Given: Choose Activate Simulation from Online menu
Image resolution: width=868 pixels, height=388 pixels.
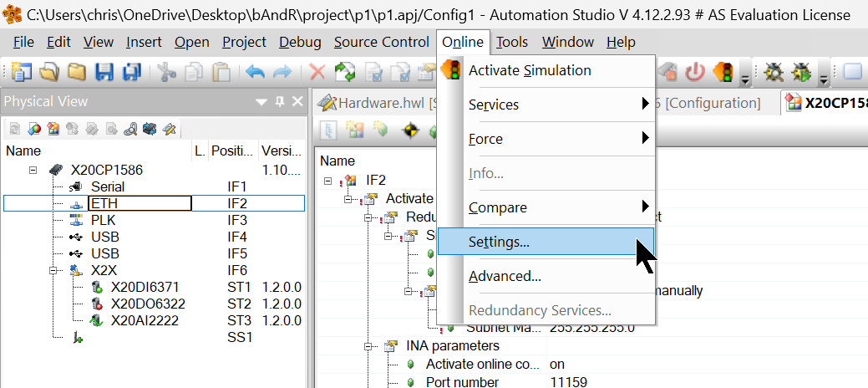Looking at the screenshot, I should pos(546,70).
